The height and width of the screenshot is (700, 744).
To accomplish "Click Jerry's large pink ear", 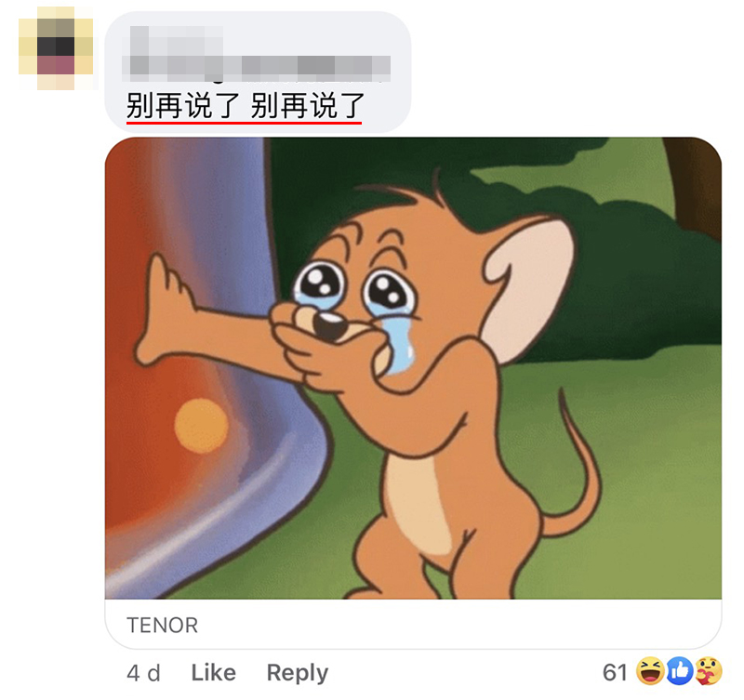I will [530, 284].
